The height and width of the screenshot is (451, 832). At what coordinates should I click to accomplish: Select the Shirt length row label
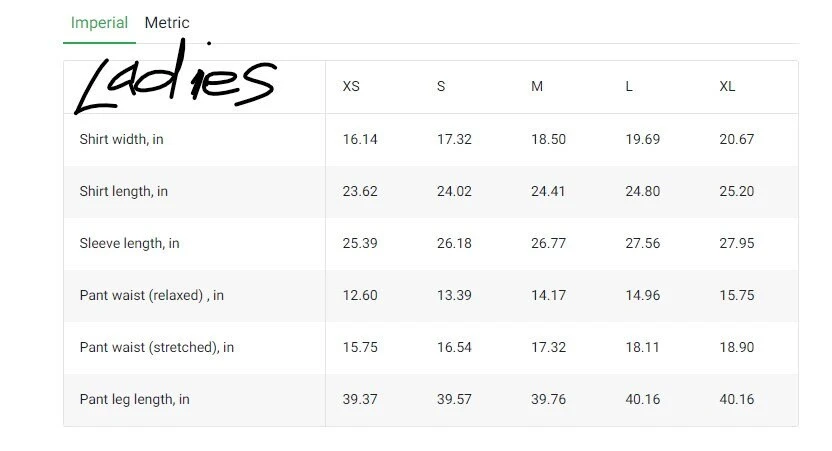[123, 192]
